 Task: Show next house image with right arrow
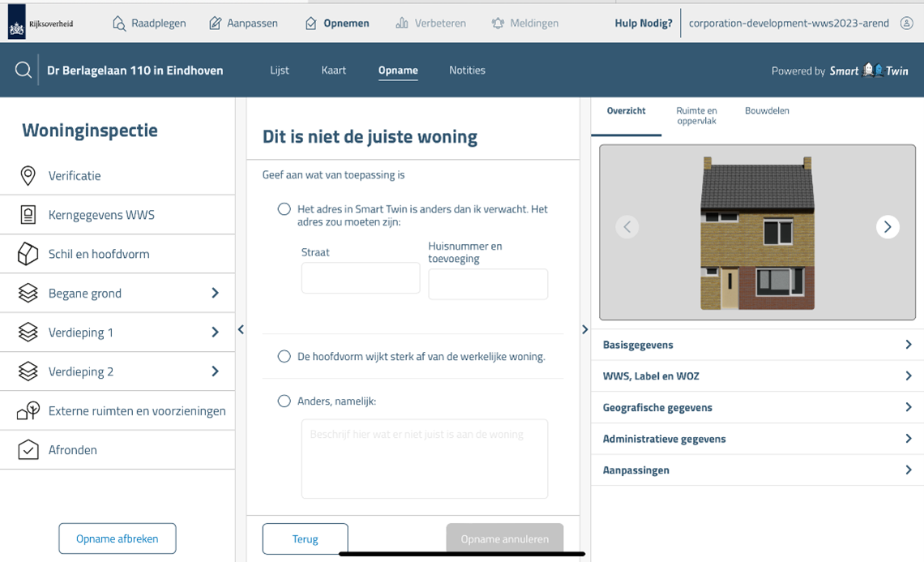888,227
